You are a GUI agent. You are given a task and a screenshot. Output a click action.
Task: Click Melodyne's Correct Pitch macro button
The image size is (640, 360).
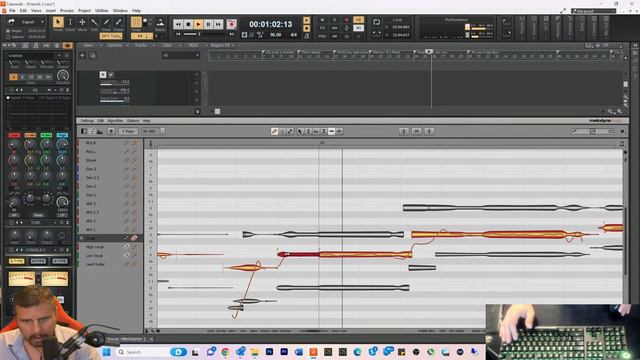pos(404,131)
